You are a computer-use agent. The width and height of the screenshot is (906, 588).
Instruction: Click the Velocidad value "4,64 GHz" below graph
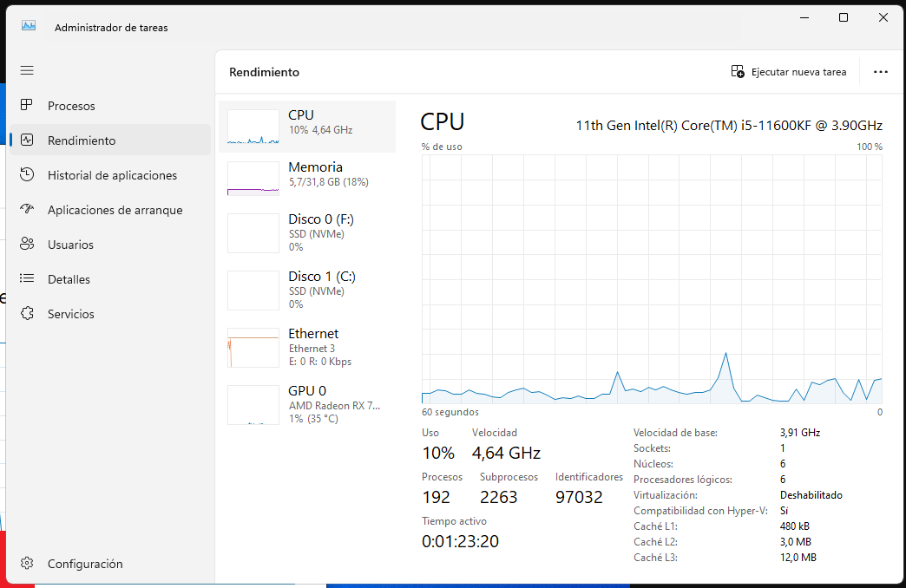pos(506,453)
